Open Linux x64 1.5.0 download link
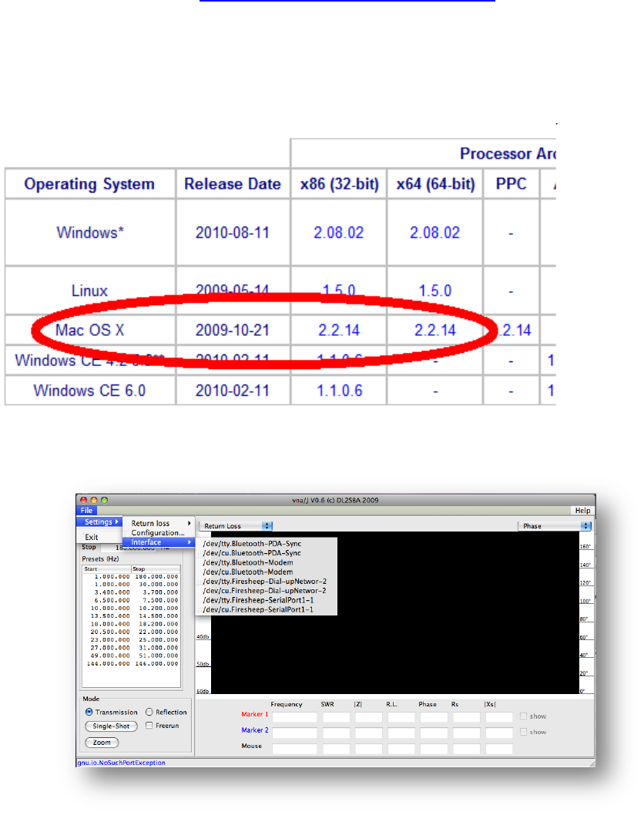This screenshot has width=644, height=815. pos(435,290)
